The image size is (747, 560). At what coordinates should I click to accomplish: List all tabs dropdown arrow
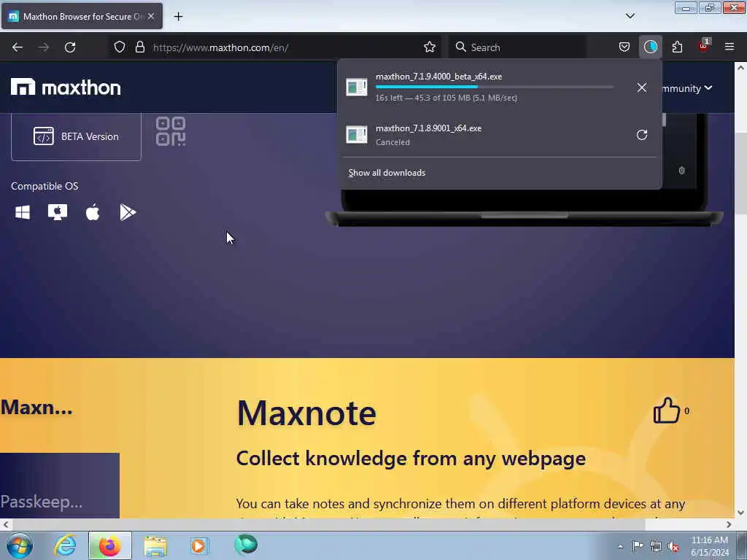(630, 16)
